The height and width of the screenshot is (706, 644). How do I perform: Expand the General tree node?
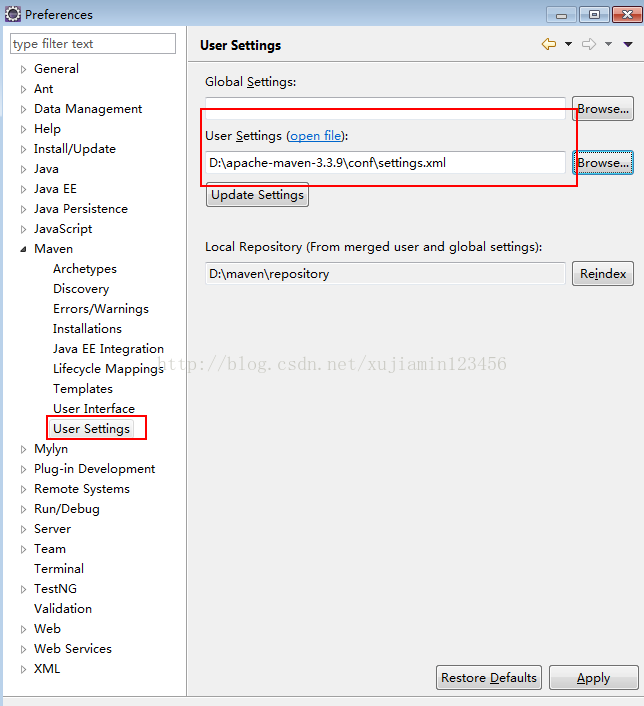23,69
